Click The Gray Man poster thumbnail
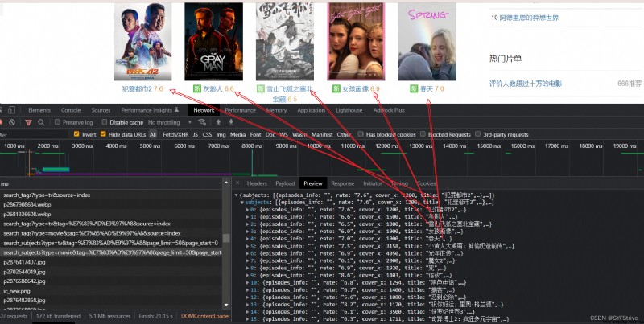This screenshot has height=324, width=644. tap(213, 42)
